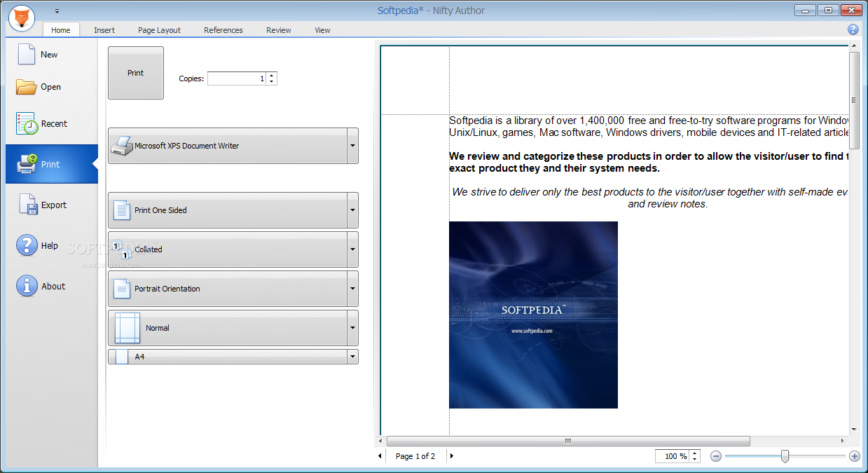Image resolution: width=868 pixels, height=473 pixels.
Task: Switch to the Home tab
Action: 61,30
